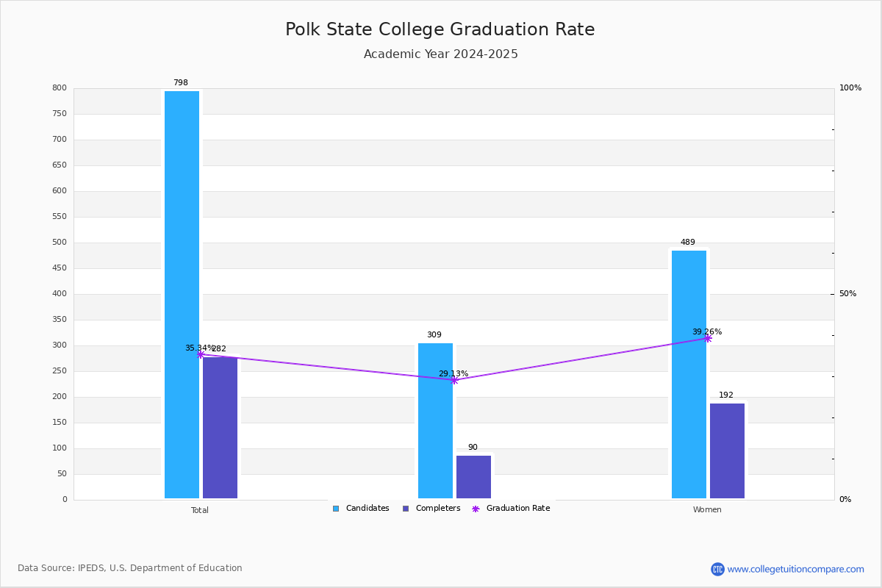Click the Women x-axis category label
The width and height of the screenshot is (882, 588).
[x=707, y=510]
